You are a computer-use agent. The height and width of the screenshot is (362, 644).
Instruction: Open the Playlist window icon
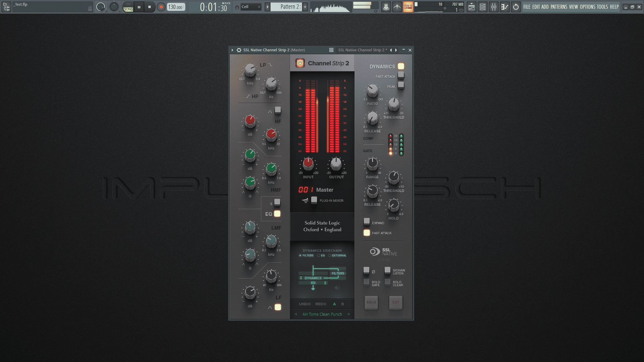[472, 7]
